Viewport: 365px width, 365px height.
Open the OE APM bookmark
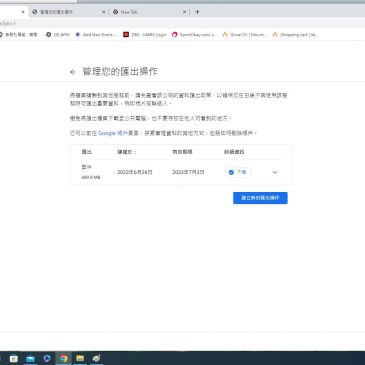[x=58, y=35]
